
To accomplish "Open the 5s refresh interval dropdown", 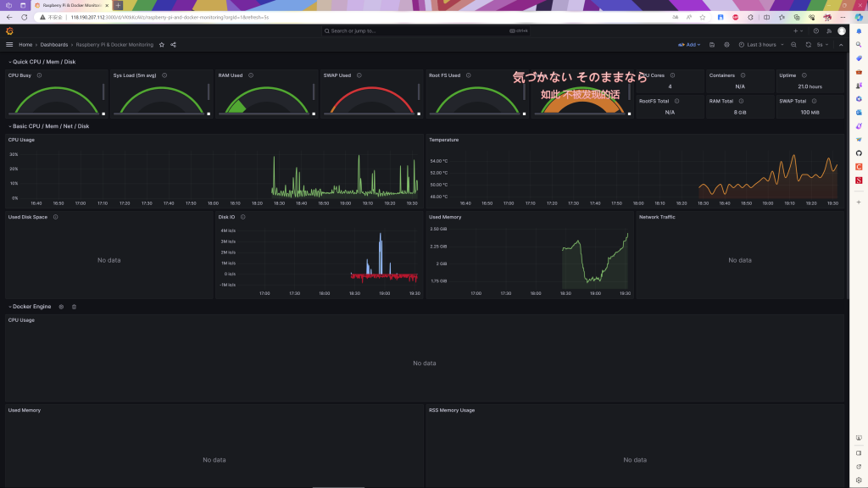I will (x=822, y=45).
